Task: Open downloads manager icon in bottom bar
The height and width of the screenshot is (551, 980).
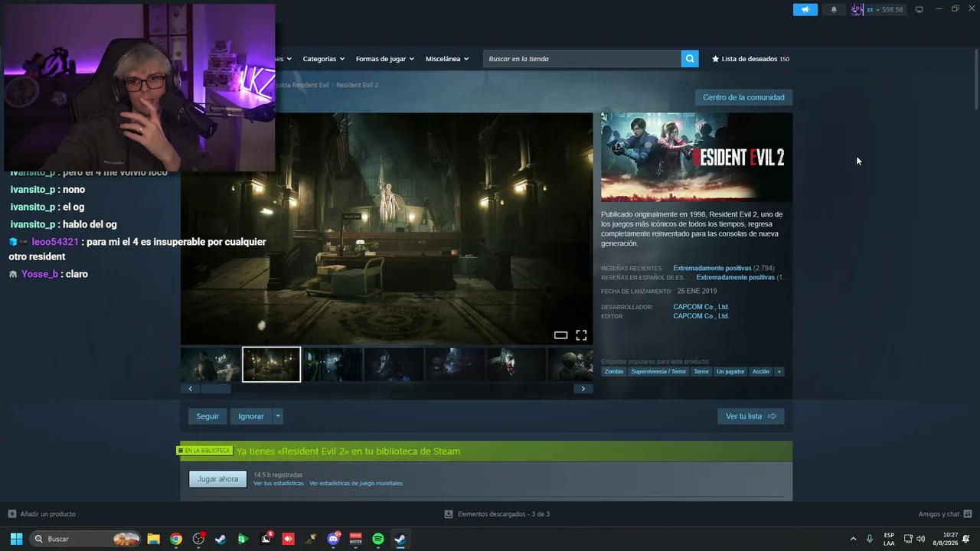Action: pos(449,514)
